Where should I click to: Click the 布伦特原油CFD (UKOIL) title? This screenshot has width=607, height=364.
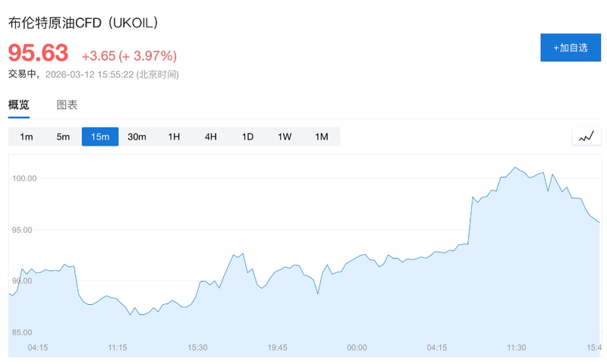(83, 23)
